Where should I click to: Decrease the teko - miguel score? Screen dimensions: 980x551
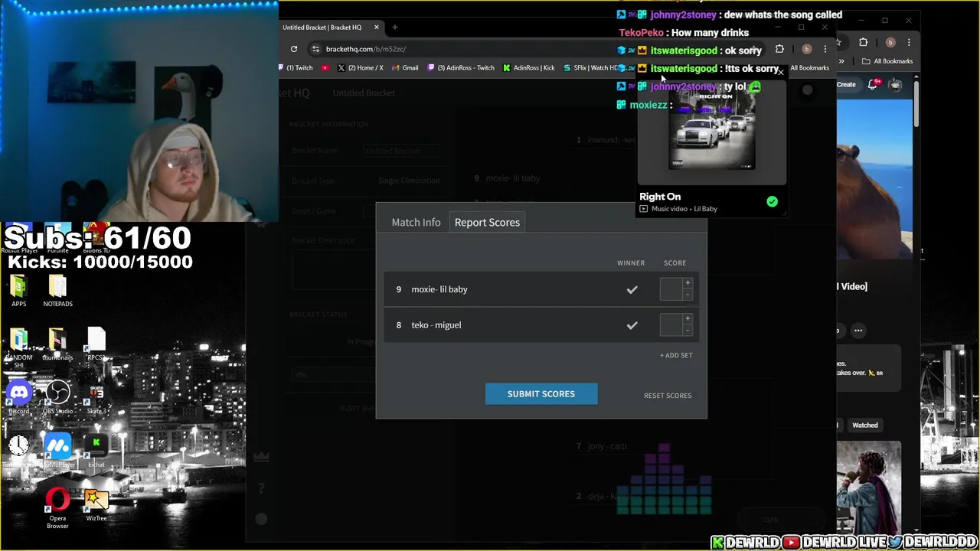pyautogui.click(x=688, y=330)
